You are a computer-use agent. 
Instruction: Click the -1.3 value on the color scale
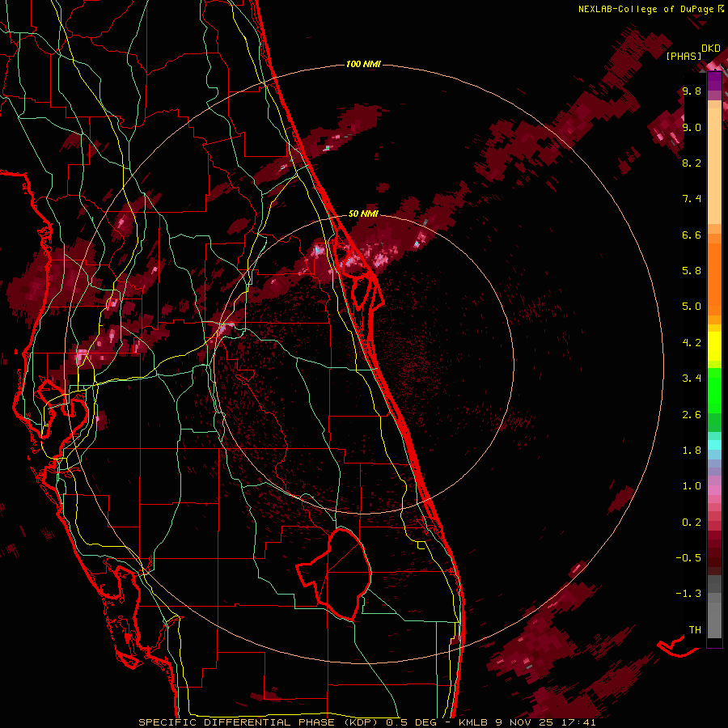[x=688, y=594]
